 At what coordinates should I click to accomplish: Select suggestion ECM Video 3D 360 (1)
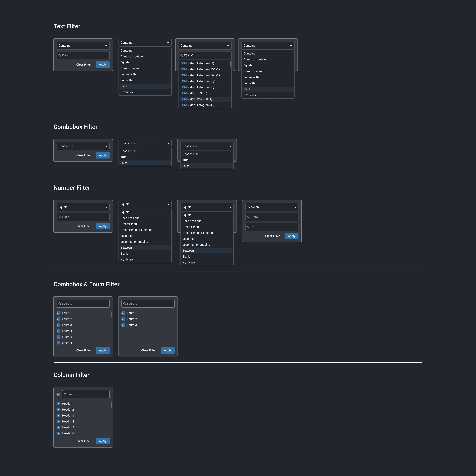[x=205, y=93]
